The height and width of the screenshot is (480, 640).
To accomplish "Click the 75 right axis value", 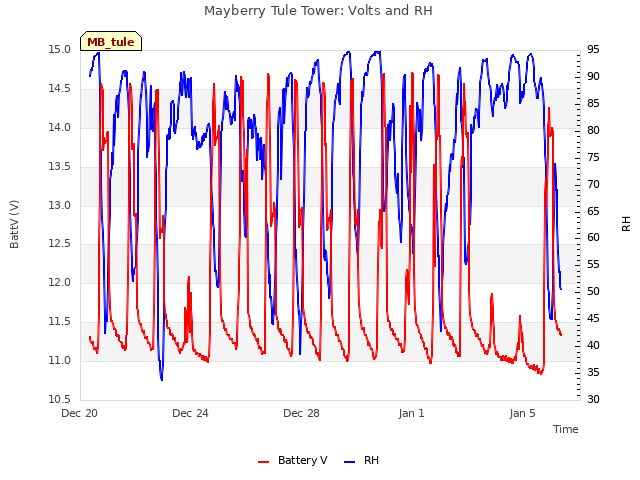I will tap(593, 157).
